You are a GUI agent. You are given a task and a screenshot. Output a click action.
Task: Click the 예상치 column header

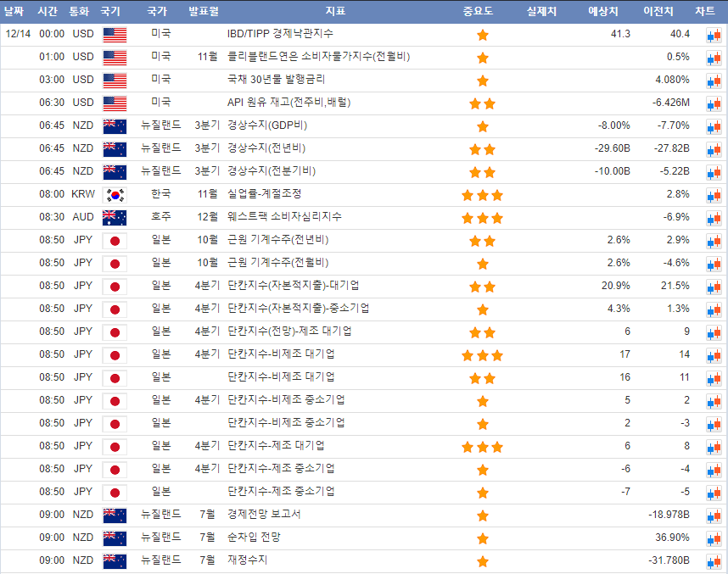click(603, 11)
